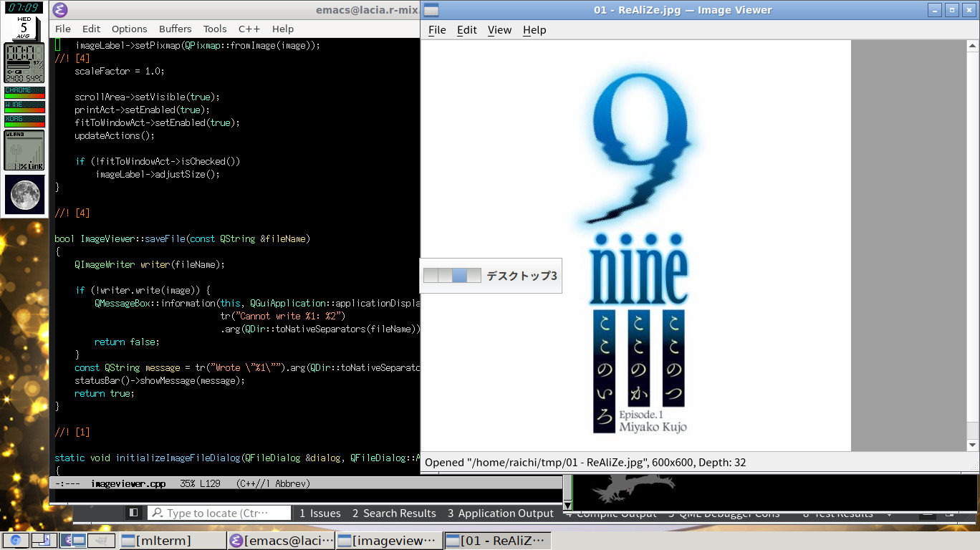Click the statusBar()->showMessage(message) line
This screenshot has height=550, width=980.
click(160, 380)
